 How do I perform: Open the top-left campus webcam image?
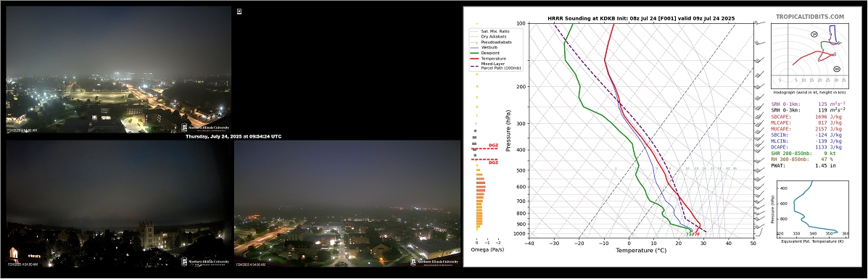click(x=118, y=69)
